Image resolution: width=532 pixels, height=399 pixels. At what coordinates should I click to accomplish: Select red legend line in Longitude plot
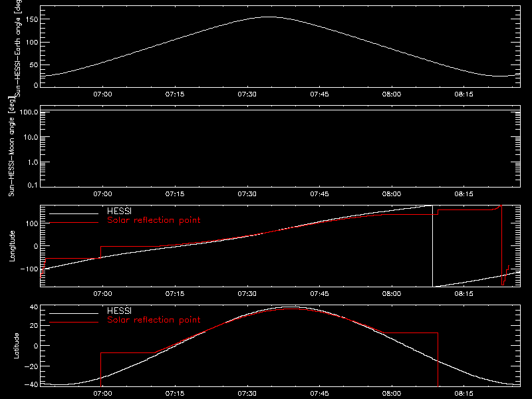click(74, 223)
